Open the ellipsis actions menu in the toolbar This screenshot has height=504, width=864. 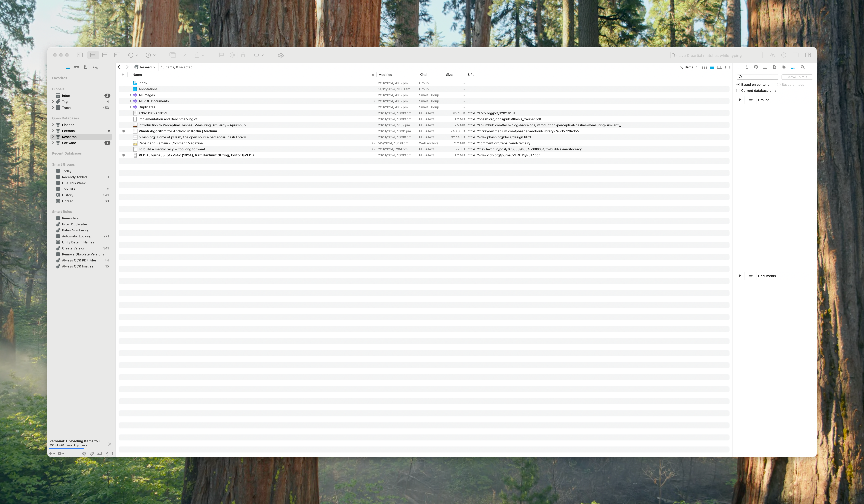pyautogui.click(x=131, y=55)
